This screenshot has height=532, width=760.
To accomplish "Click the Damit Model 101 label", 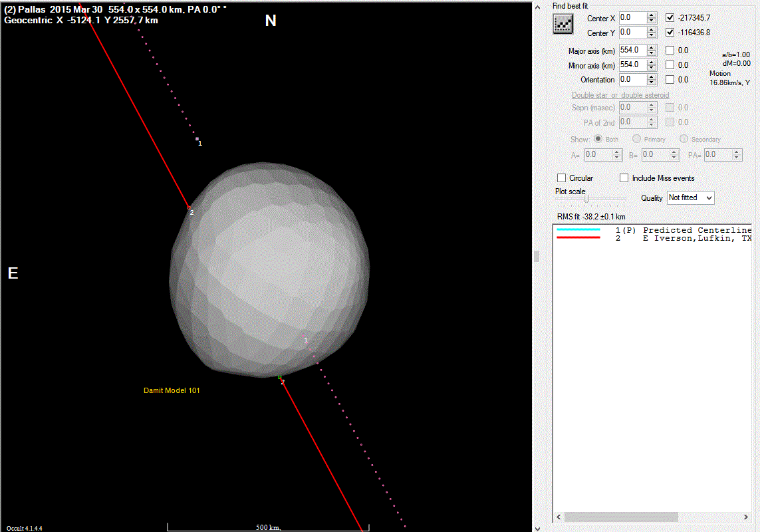I will pyautogui.click(x=172, y=390).
